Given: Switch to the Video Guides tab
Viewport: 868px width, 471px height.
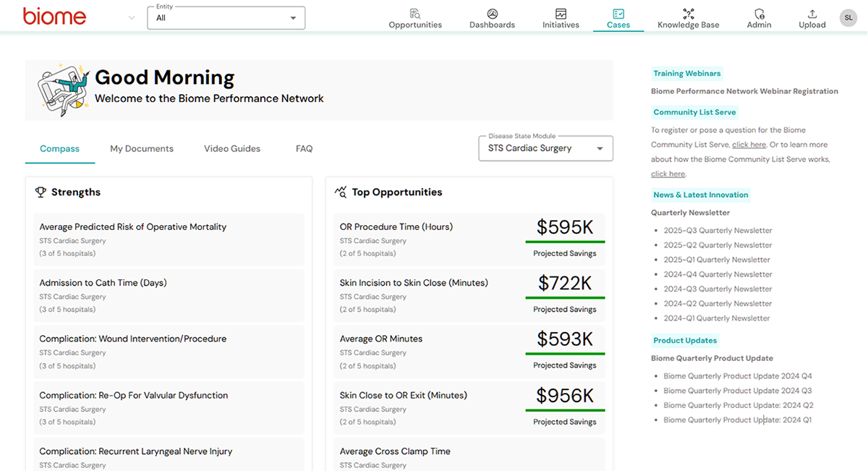Looking at the screenshot, I should click(x=231, y=149).
